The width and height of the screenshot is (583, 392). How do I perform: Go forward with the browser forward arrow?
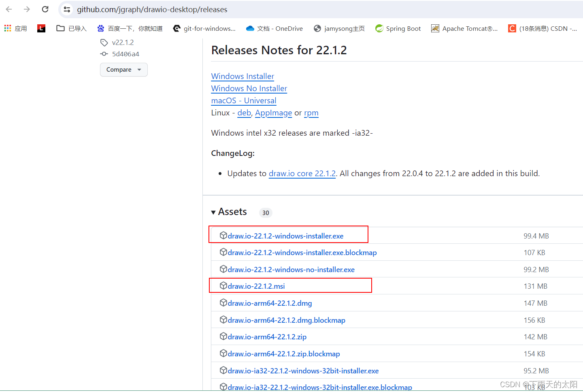tap(27, 9)
